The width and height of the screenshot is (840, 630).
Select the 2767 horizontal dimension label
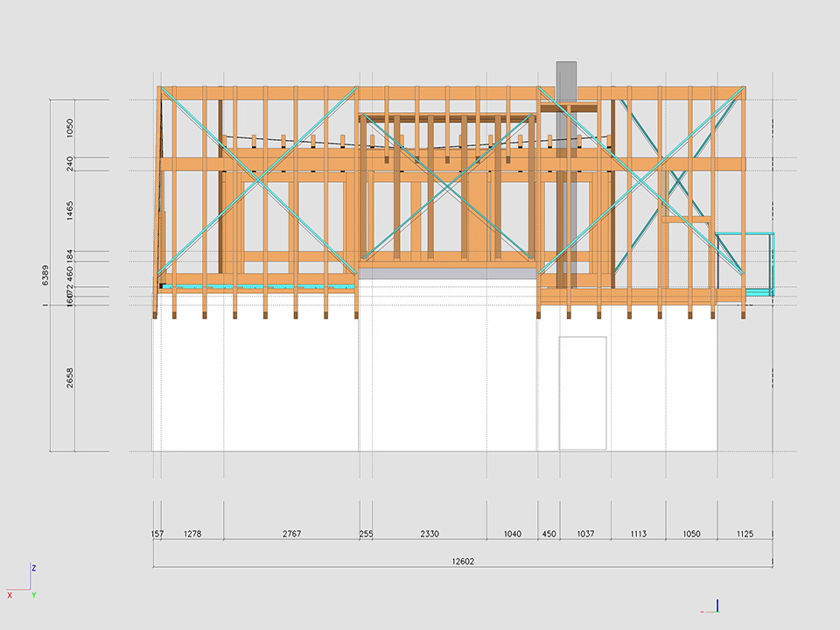point(291,534)
